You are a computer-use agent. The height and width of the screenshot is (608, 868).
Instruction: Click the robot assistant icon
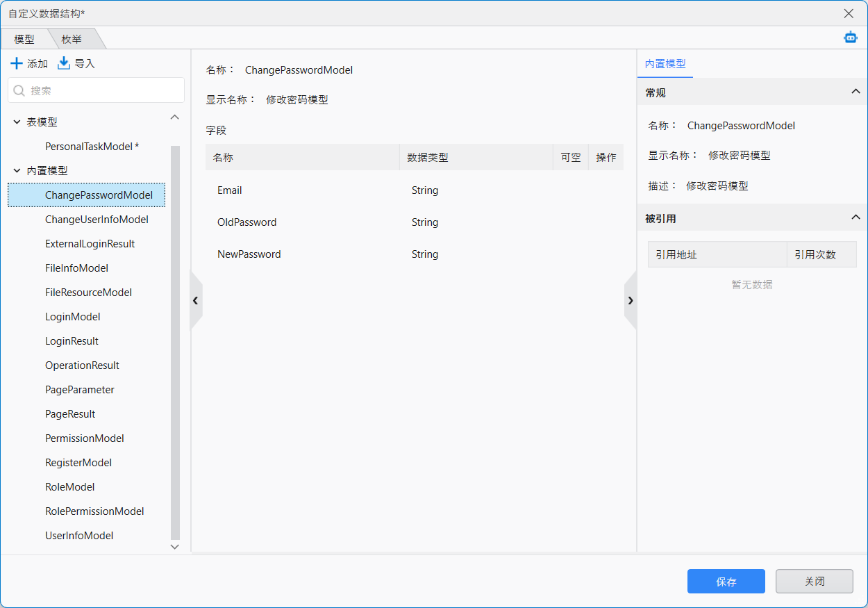coord(850,38)
